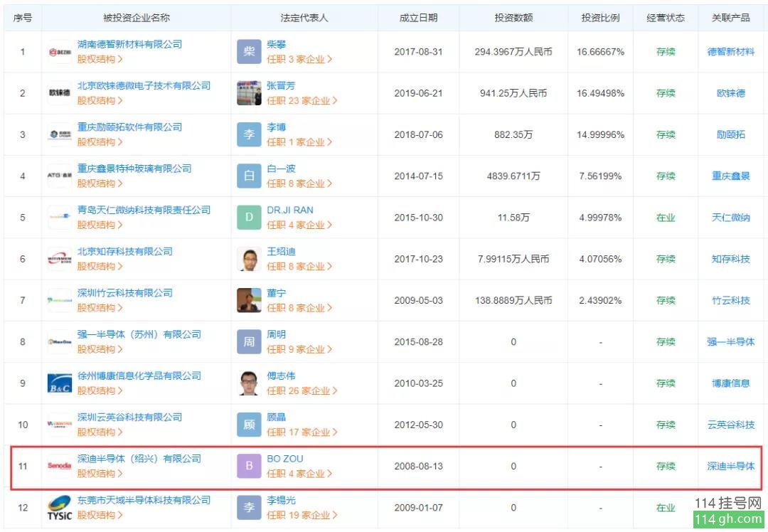Expand 股权结构 under 强一半导体（苏州）有限公司
768x532 pixels.
[x=100, y=349]
